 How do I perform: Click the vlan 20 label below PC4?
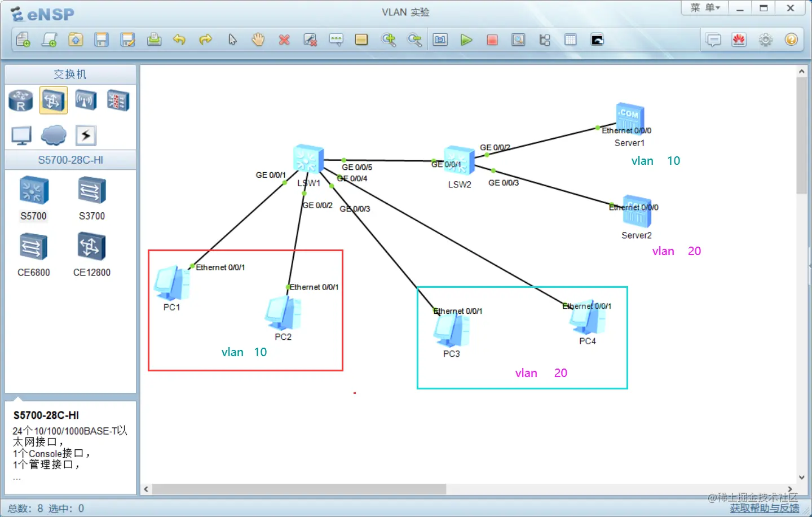tap(541, 373)
